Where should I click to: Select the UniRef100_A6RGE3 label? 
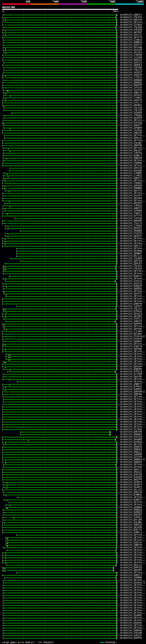coord(131,65)
